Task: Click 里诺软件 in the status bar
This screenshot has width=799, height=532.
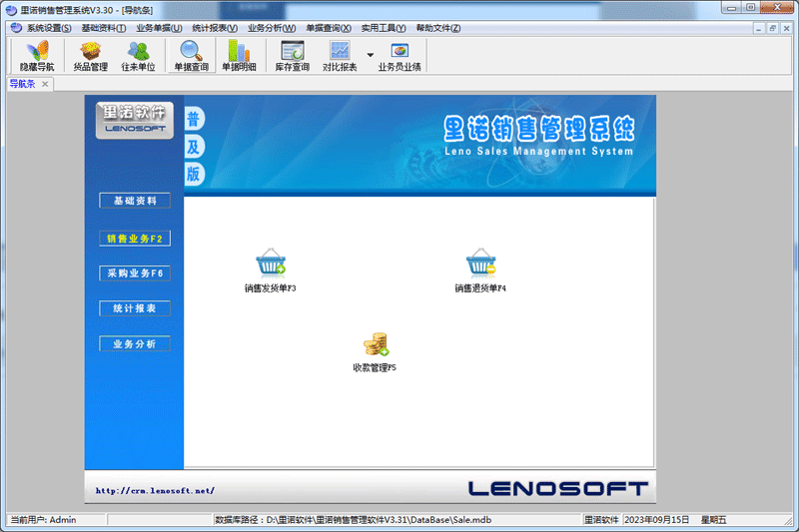Action: point(601,520)
